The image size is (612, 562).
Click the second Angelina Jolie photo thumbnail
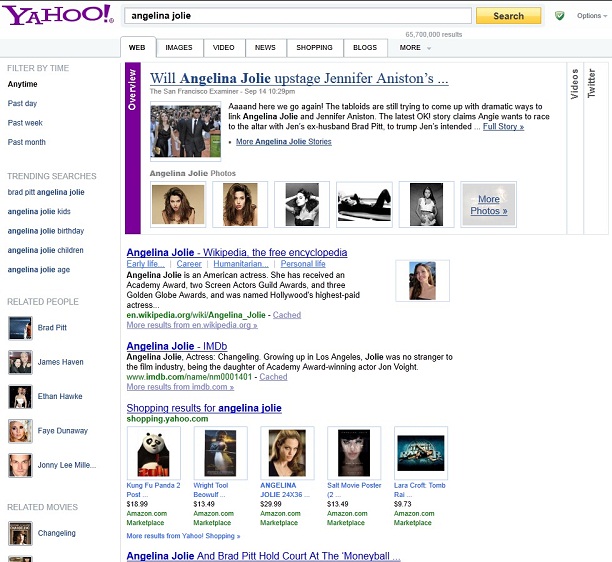pos(240,205)
